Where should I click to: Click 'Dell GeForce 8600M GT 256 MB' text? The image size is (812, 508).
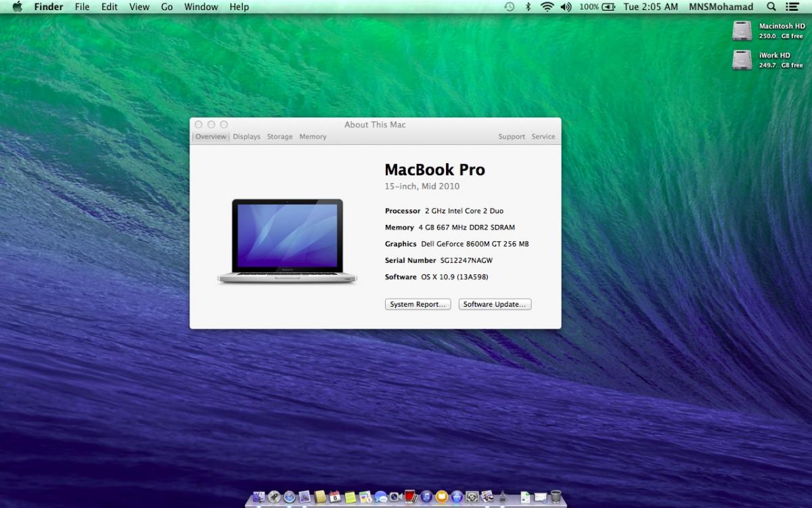coord(475,244)
